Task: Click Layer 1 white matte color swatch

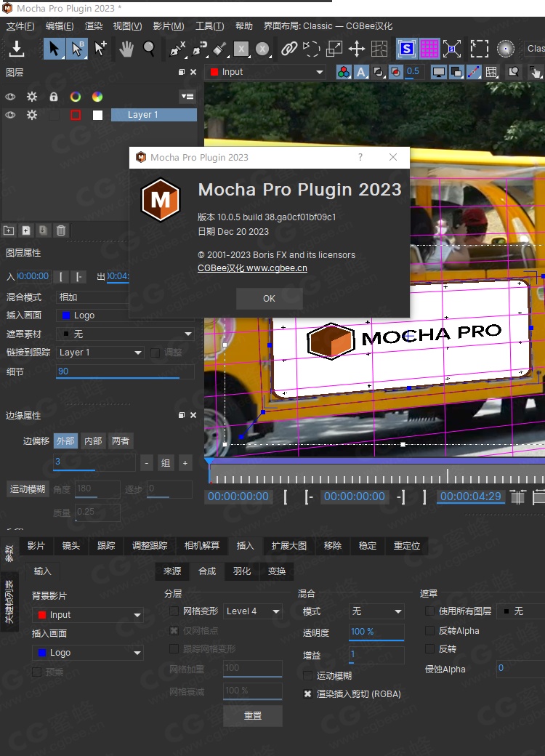Action: click(x=97, y=116)
